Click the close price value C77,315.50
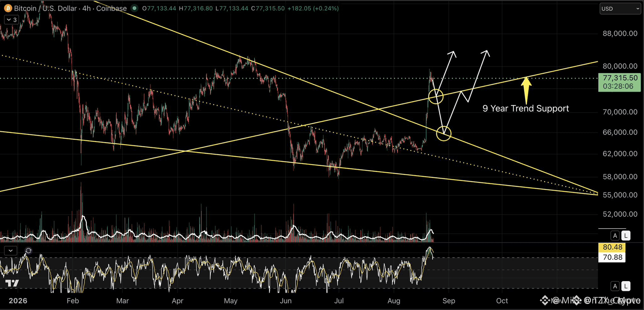The height and width of the screenshot is (310, 644). pyautogui.click(x=268, y=8)
